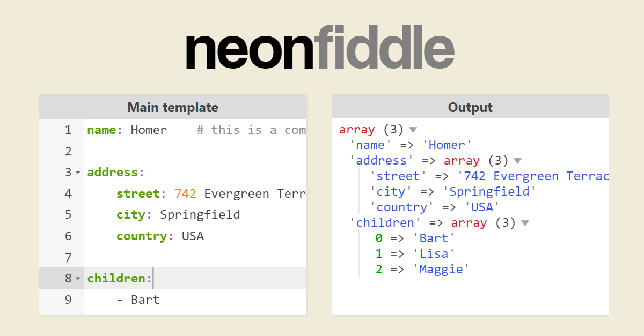Collapse the root array triangle in Output
The image size is (644, 336).
[413, 130]
